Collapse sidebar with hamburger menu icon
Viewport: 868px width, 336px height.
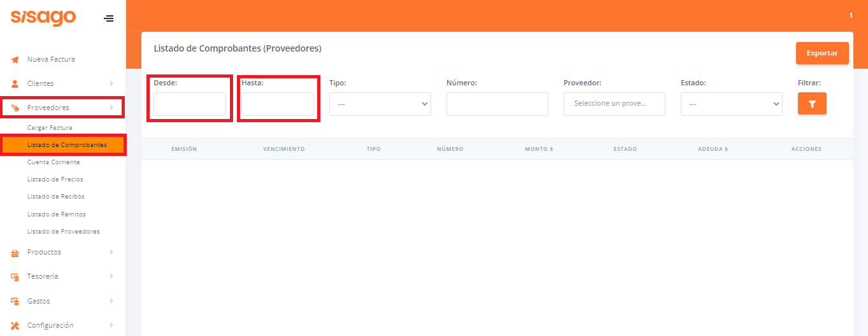[x=109, y=18]
